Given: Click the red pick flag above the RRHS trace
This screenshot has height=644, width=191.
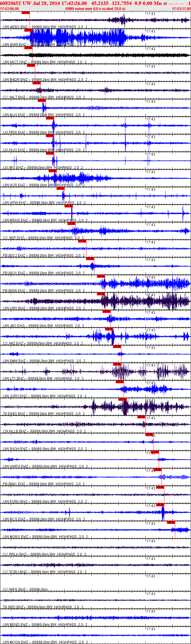Looking at the screenshot, I should pyautogui.click(x=68, y=206).
